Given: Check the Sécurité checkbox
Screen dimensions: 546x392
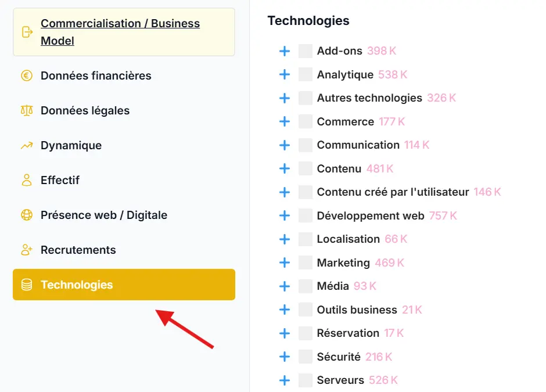Looking at the screenshot, I should (305, 357).
